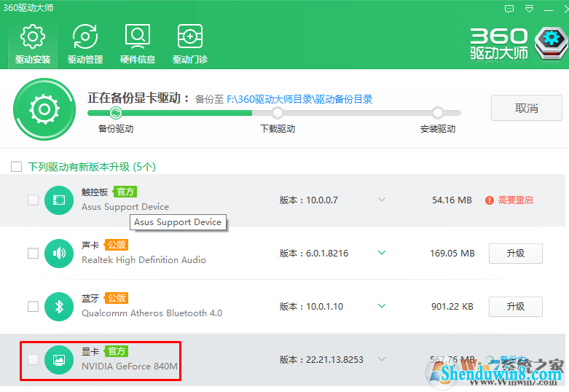Switch to the 驱动管理 tab label
The height and width of the screenshot is (392, 569).
click(85, 60)
